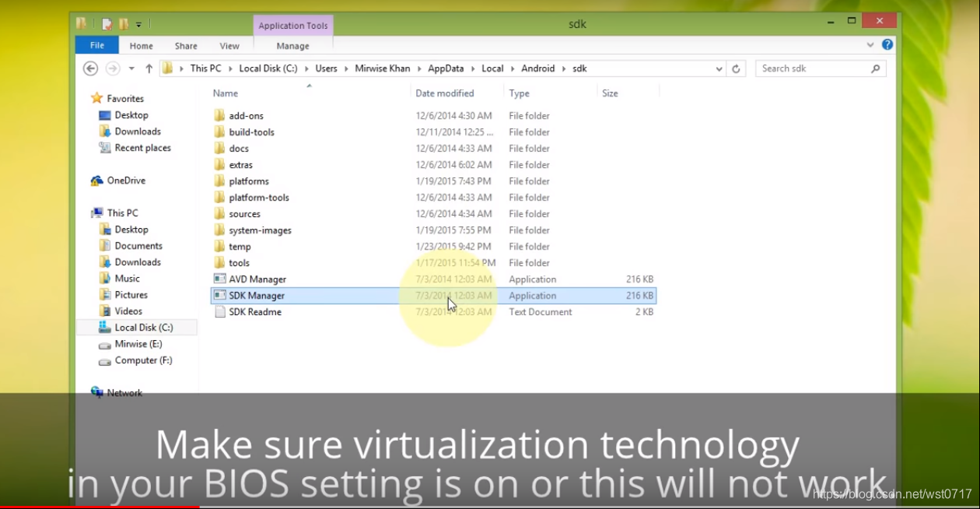Expand the Local Disk (C:) breadcrumb arrow
Screen dimensions: 980x509
pos(306,68)
